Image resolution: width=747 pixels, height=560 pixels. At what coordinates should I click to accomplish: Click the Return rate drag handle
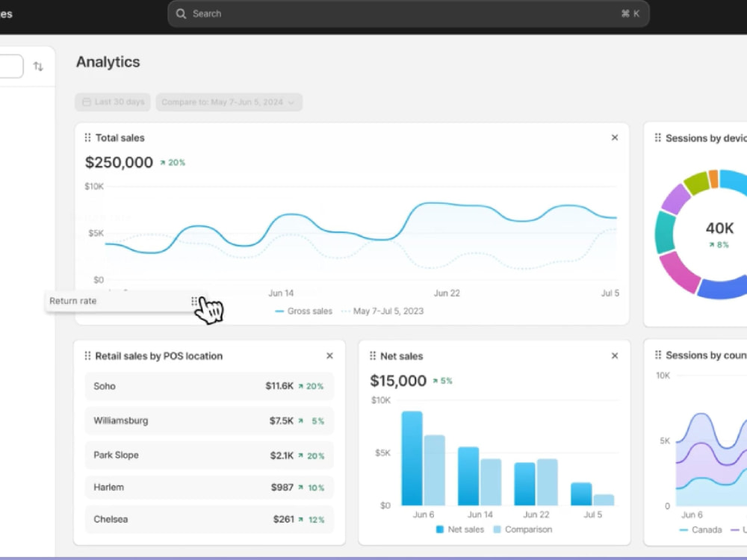(194, 301)
